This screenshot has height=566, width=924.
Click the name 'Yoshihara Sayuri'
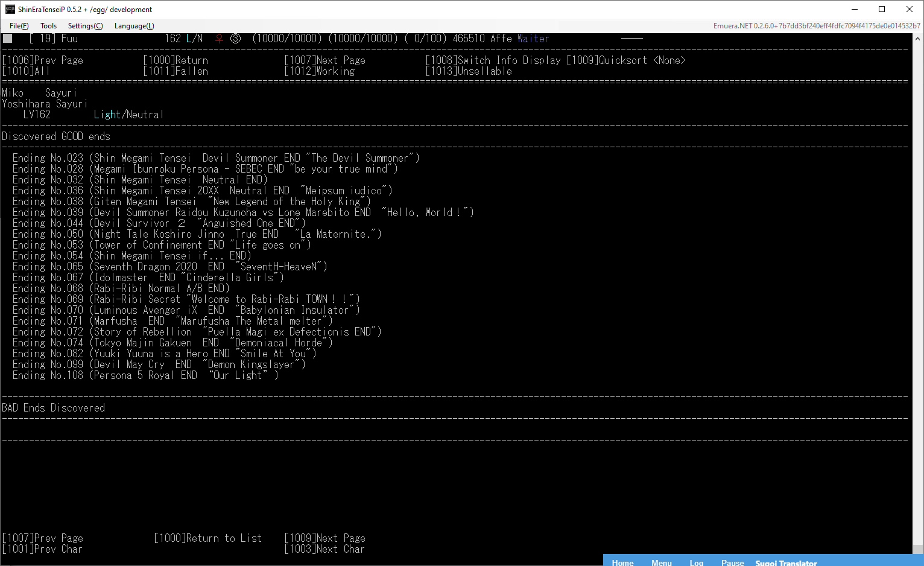click(45, 104)
